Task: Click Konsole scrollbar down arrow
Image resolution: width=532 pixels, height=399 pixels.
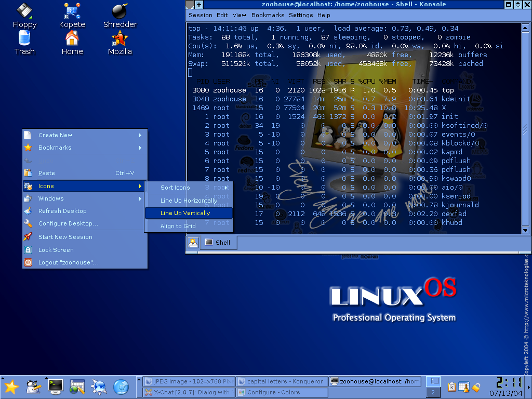Action: click(525, 230)
